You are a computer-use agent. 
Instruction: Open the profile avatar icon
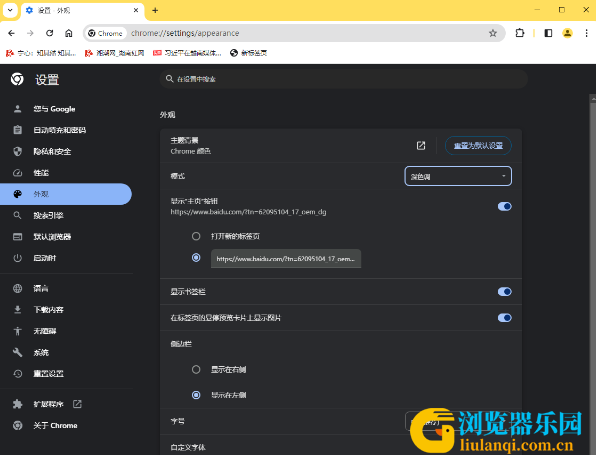click(567, 33)
